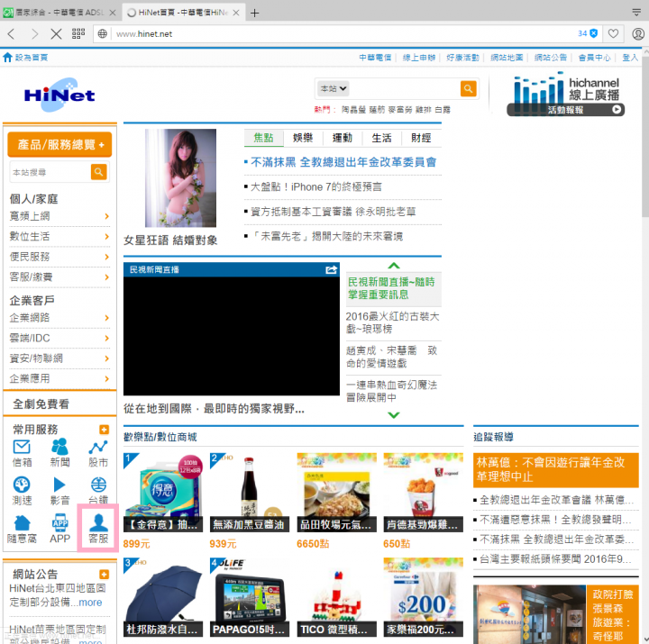Viewport: 649px width, 644px height.
Task: Click the hichannel play button icon
Action: (617, 110)
